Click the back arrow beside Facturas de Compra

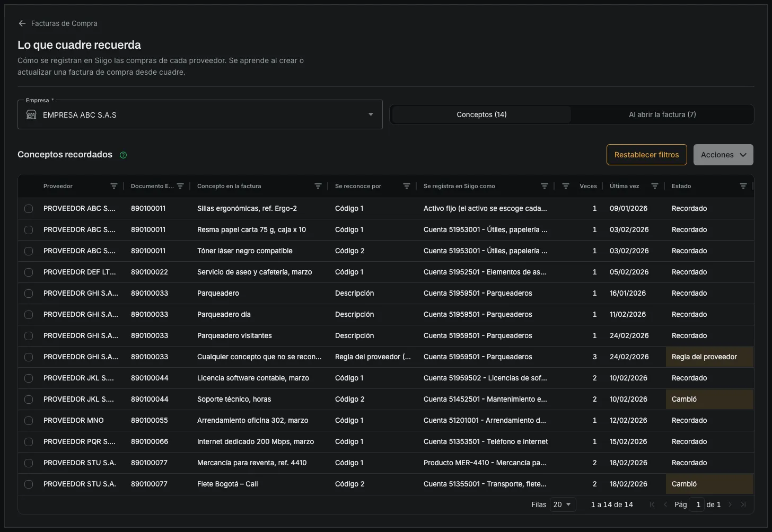(22, 23)
